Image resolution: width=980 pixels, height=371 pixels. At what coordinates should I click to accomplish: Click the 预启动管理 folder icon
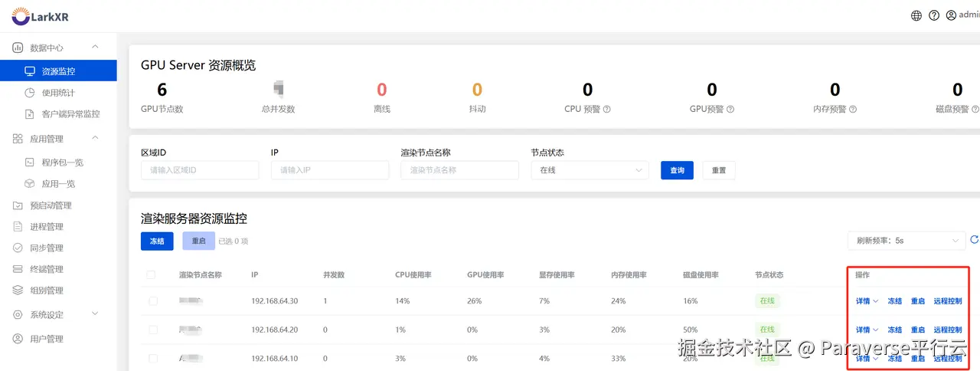(18, 205)
